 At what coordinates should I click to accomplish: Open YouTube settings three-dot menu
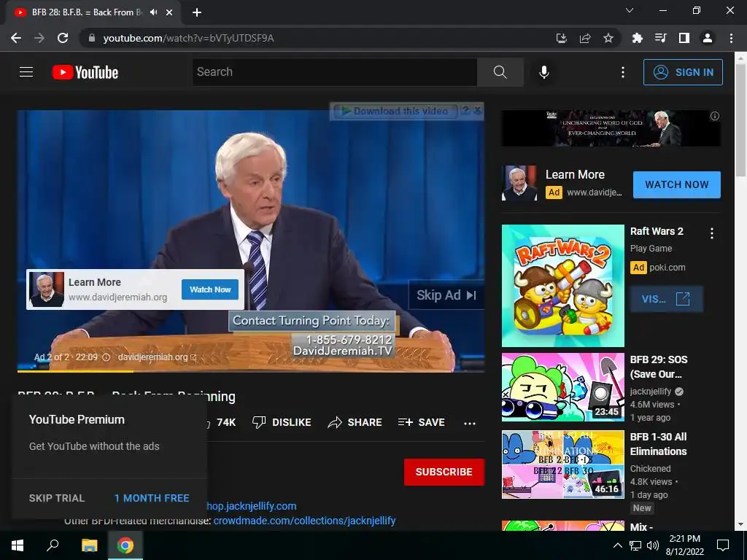pos(623,72)
